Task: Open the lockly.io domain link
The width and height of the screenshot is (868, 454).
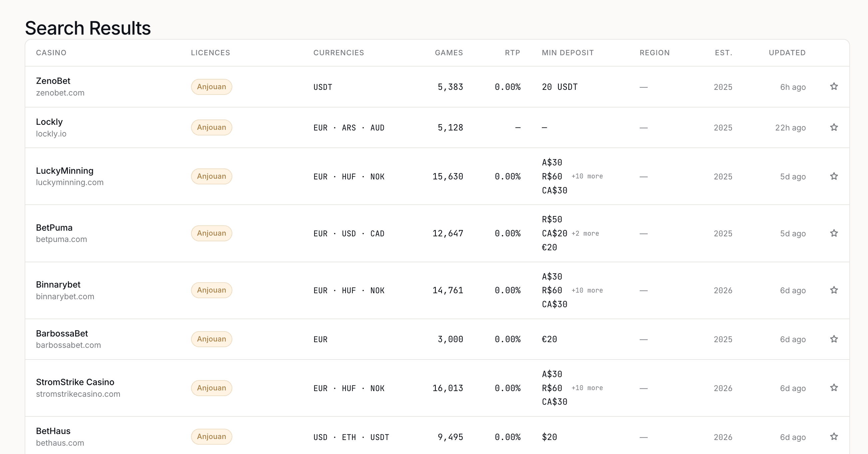Action: point(51,134)
